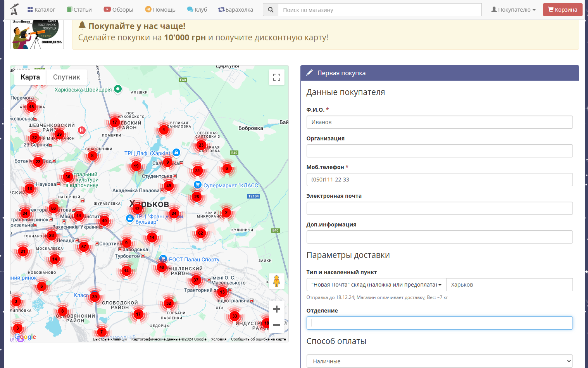Open the Каталог menu

click(41, 10)
